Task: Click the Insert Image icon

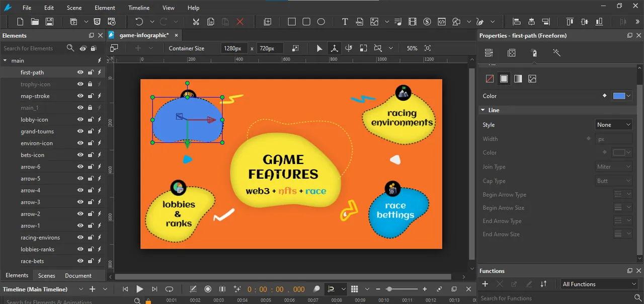Action: click(x=374, y=22)
